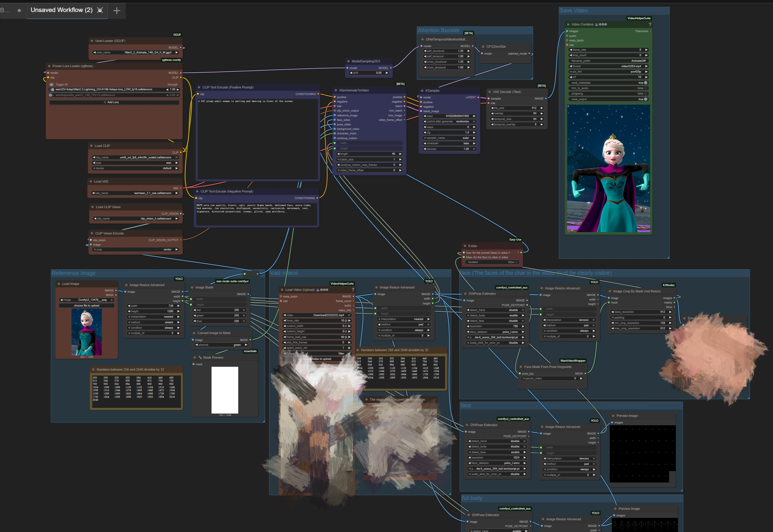Enable pingpong in Video Combine
This screenshot has width=773, height=532.
(x=646, y=94)
